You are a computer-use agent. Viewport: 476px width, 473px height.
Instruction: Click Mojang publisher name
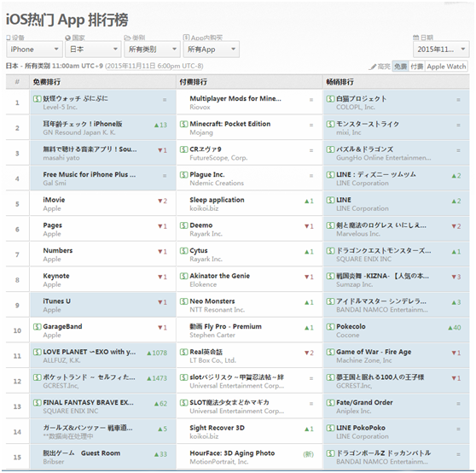pos(201,132)
